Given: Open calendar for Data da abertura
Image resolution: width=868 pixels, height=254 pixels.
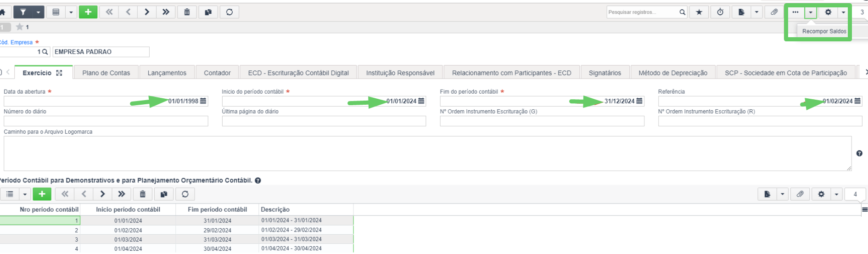Looking at the screenshot, I should [203, 101].
